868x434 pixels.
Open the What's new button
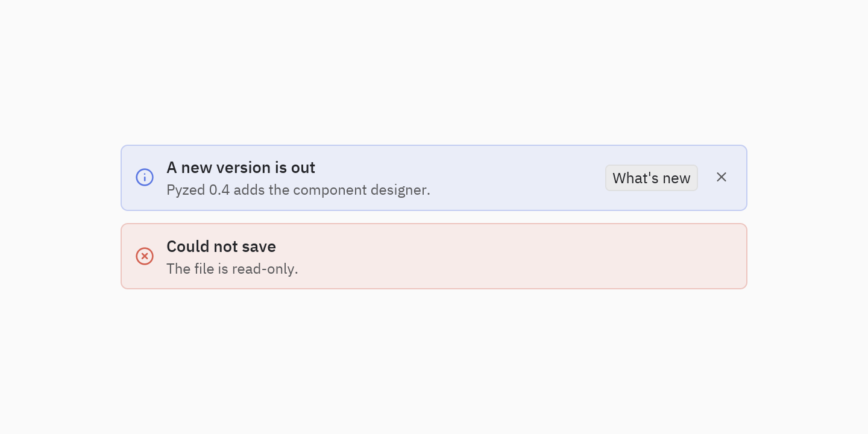click(652, 178)
